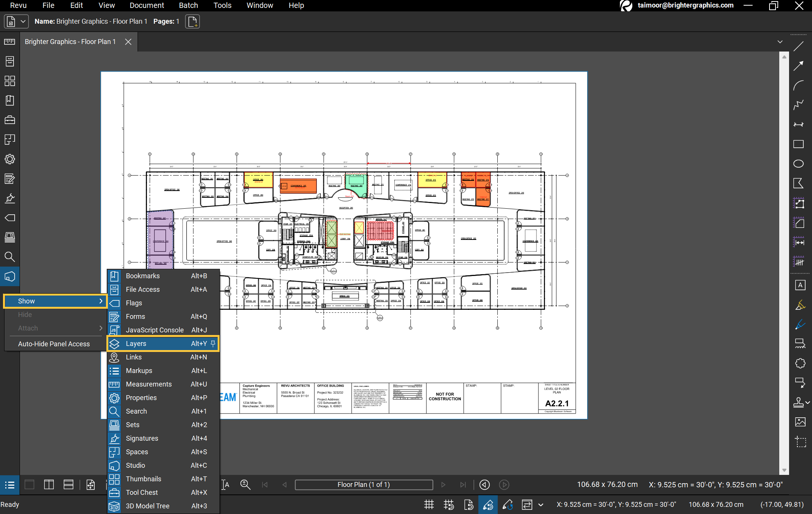
Task: Open the Batch menu
Action: point(188,5)
